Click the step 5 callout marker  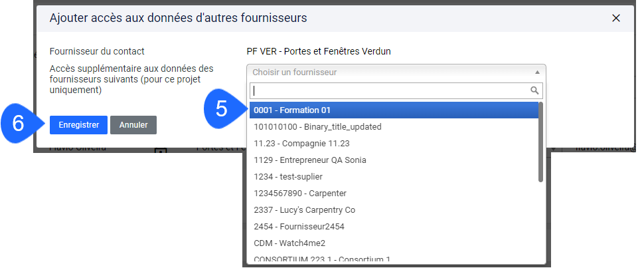[x=224, y=110]
